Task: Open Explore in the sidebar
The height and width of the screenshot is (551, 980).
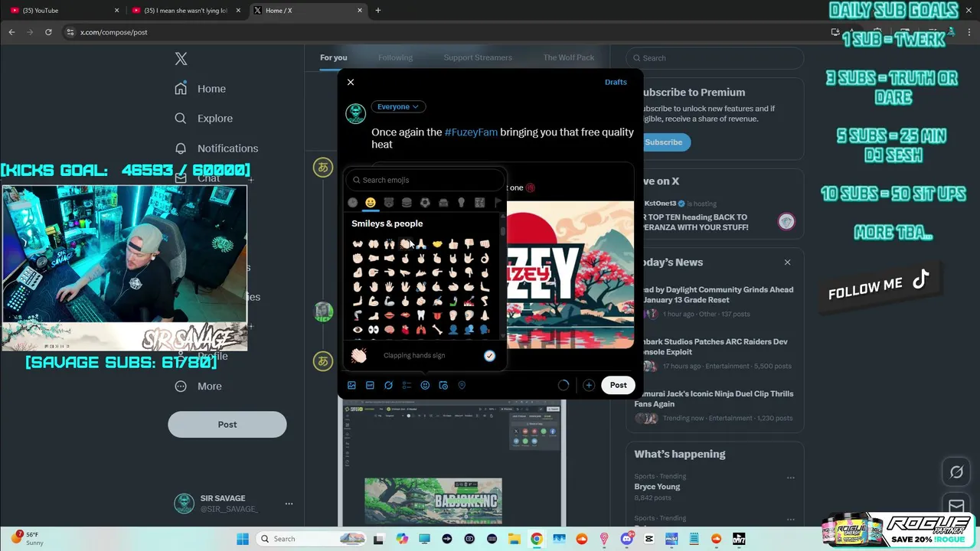Action: click(204, 119)
